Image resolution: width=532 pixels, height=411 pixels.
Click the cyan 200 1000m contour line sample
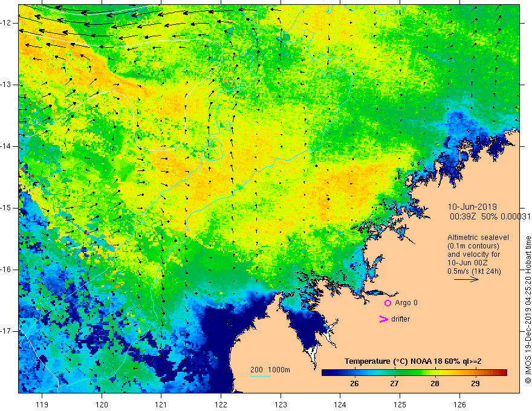click(260, 376)
